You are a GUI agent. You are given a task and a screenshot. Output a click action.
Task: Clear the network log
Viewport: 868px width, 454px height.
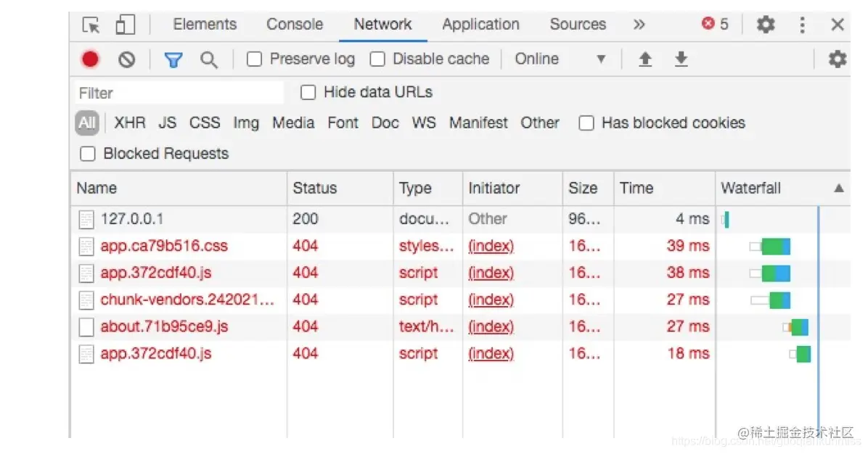point(127,59)
